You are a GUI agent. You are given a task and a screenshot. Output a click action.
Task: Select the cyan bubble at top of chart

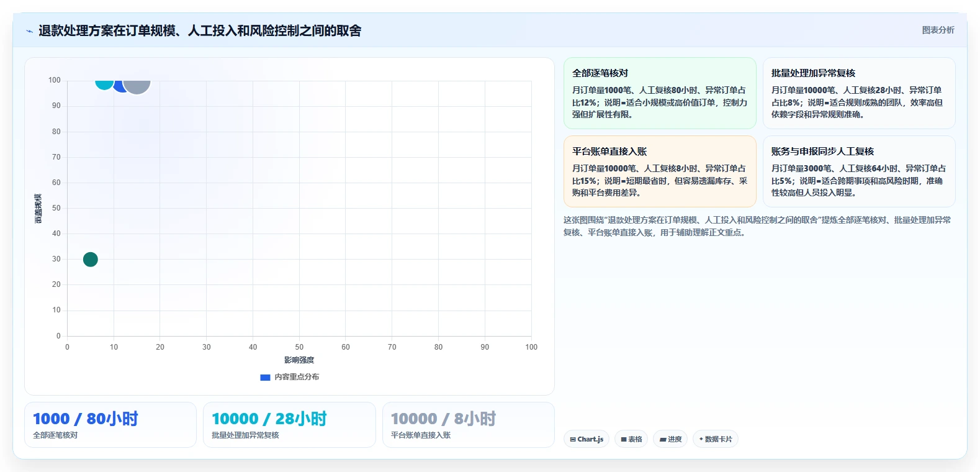104,84
